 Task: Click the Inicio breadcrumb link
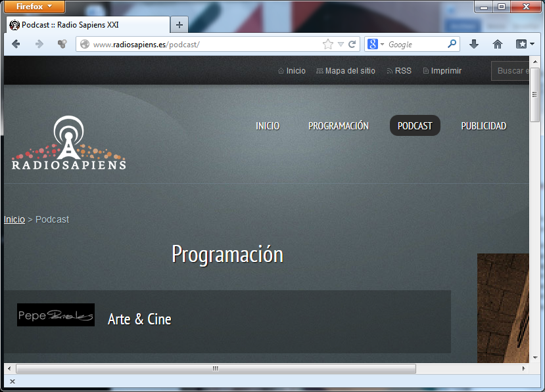14,219
